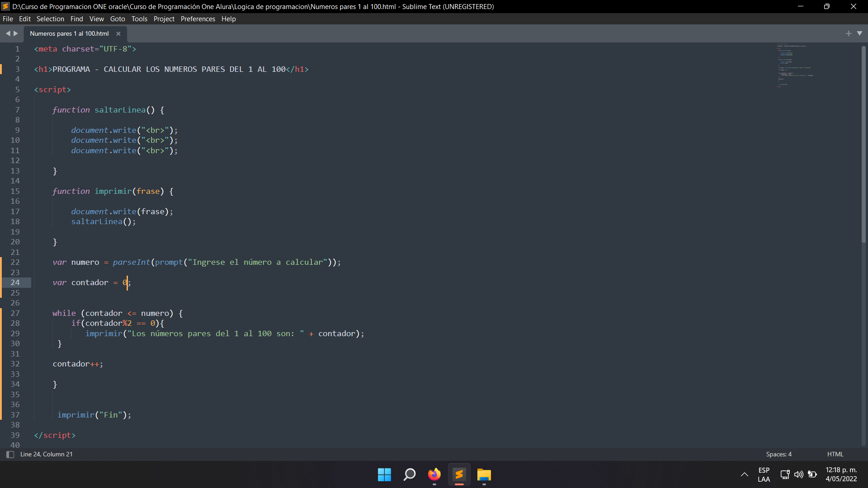Click the Sublime Text taskbar icon
The height and width of the screenshot is (488, 868).
[459, 474]
